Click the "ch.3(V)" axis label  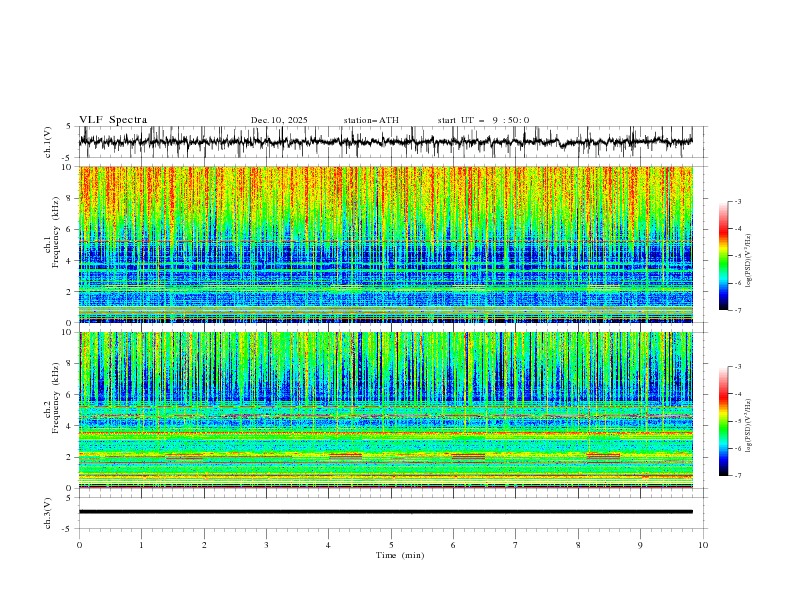[x=48, y=513]
